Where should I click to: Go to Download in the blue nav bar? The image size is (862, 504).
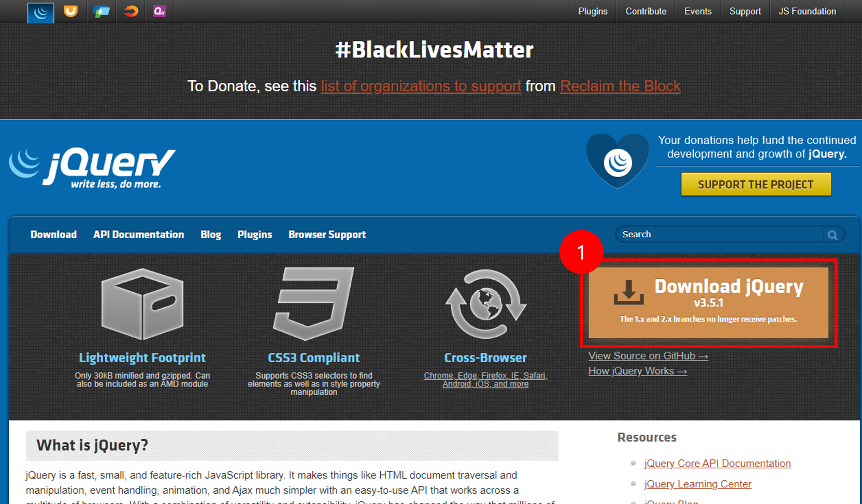tap(53, 235)
